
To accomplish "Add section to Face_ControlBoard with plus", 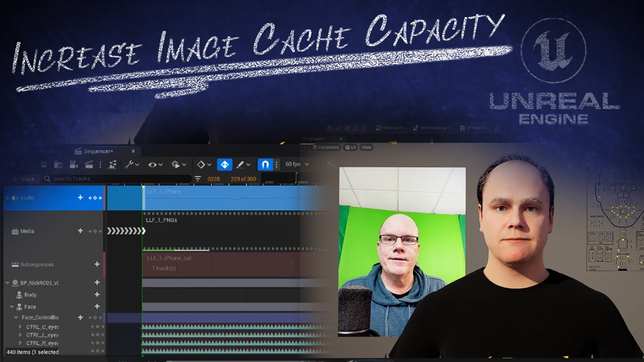I will (80, 317).
